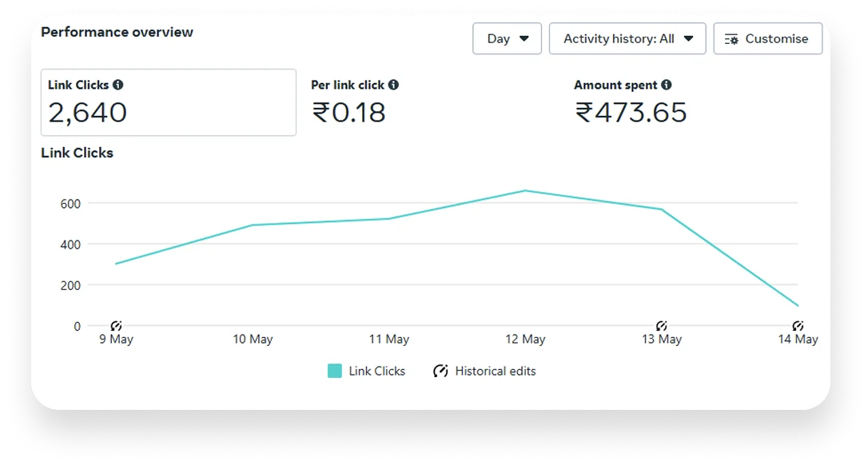Image resolution: width=868 pixels, height=465 pixels.
Task: Toggle Historical edits legend label
Action: pyautogui.click(x=495, y=371)
